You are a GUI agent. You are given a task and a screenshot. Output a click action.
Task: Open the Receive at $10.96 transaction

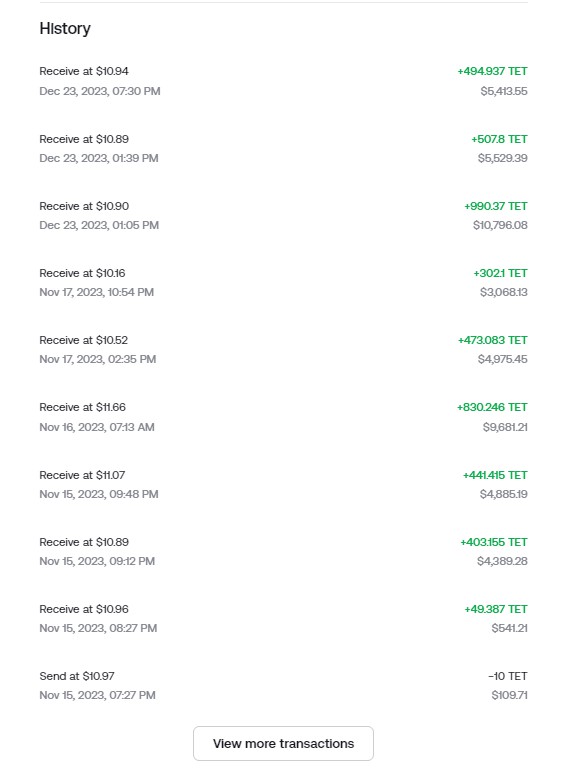click(x=283, y=619)
